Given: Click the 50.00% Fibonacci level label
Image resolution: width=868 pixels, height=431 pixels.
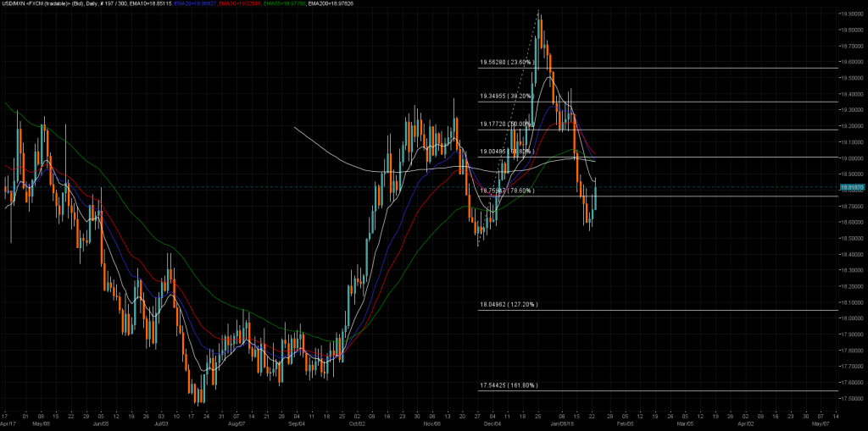Looking at the screenshot, I should 505,124.
